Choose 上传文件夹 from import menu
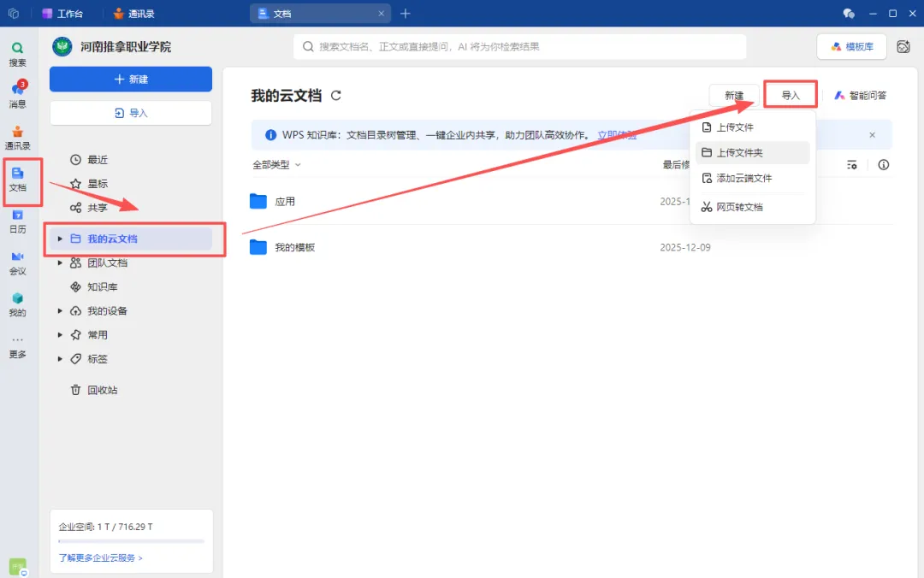Screen dimensions: 924x578 point(752,152)
